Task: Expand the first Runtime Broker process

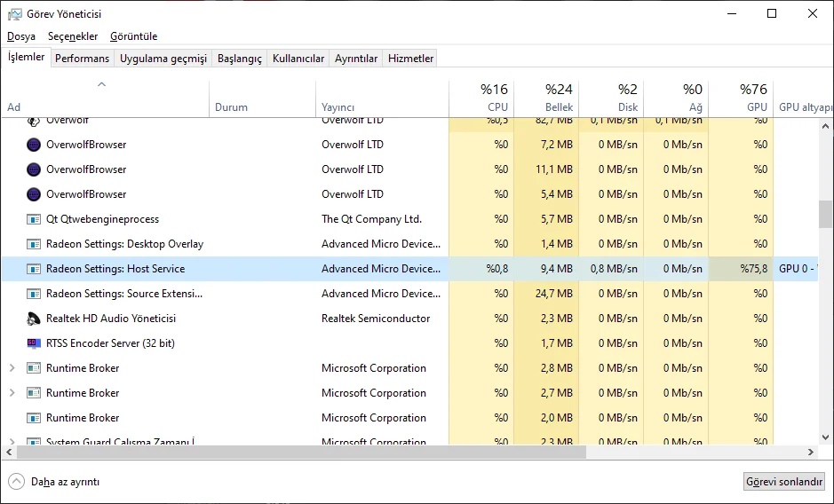Action: [12, 368]
